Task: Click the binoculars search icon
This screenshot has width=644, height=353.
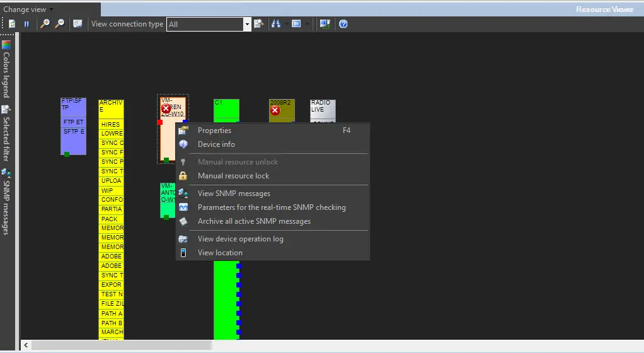Action: (x=276, y=24)
